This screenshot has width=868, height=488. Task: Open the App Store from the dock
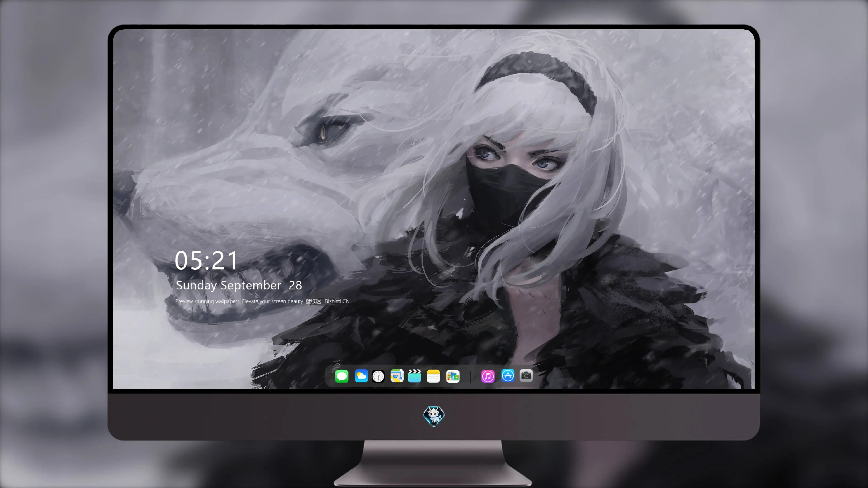[508, 375]
